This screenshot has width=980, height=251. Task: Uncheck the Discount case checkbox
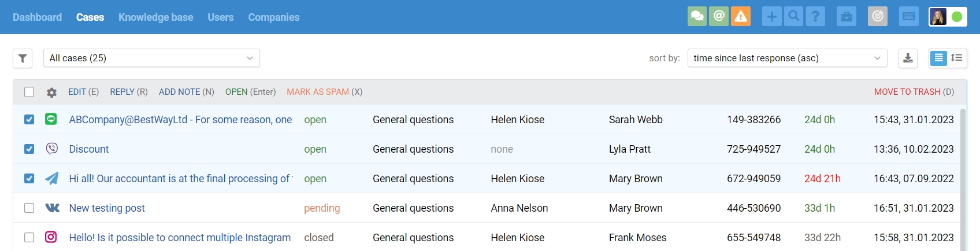point(29,149)
